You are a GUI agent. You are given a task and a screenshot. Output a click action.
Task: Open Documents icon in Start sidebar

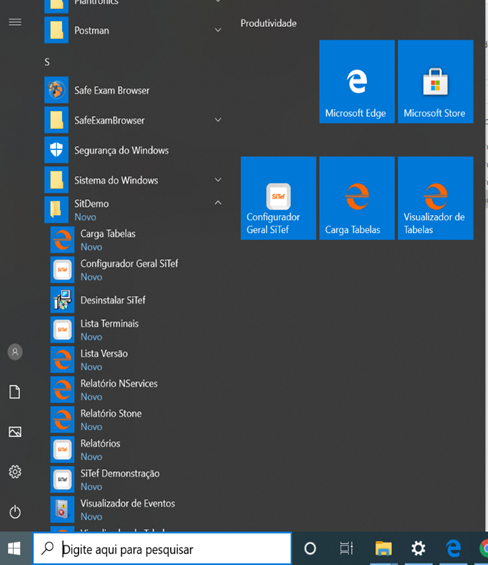click(x=15, y=392)
